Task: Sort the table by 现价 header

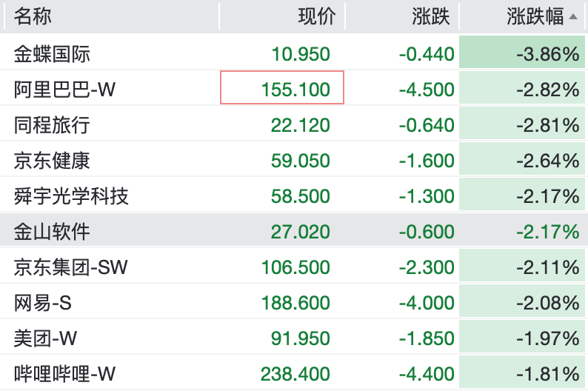Action: [316, 16]
